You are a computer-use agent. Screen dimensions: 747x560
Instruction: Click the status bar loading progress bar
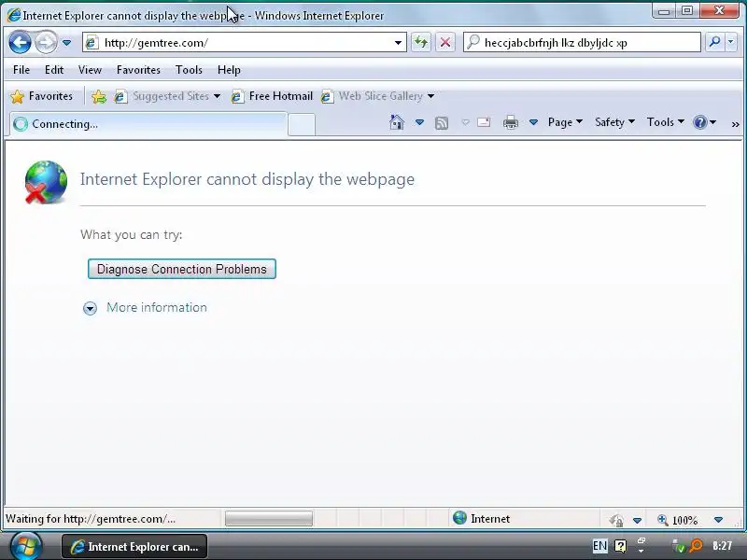click(269, 519)
